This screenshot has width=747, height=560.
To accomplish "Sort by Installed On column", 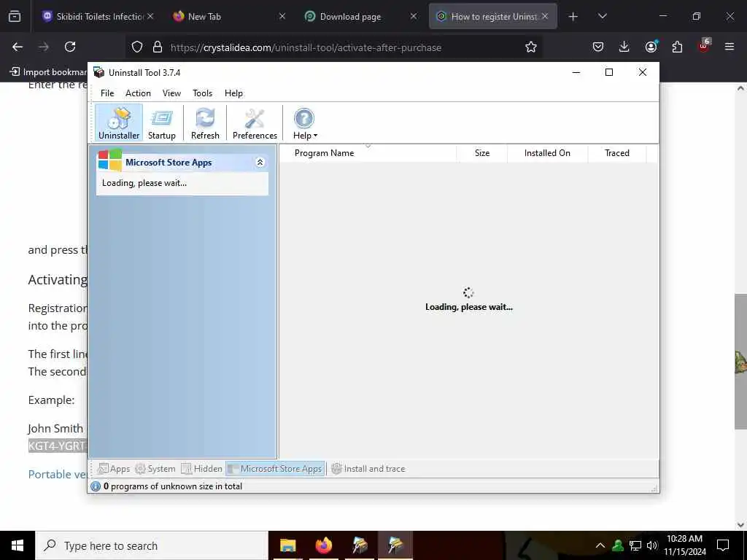I will click(x=547, y=153).
